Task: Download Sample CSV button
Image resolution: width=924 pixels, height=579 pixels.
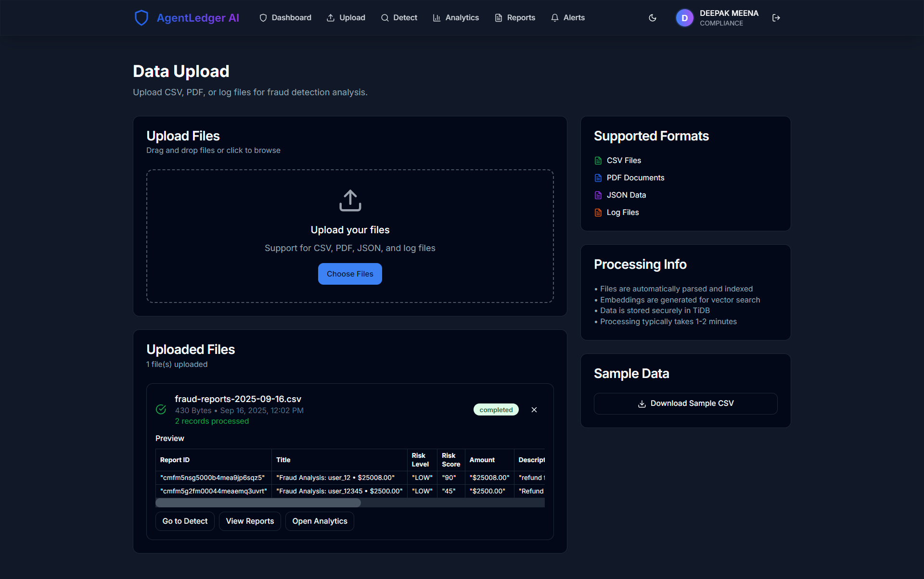Action: [685, 403]
